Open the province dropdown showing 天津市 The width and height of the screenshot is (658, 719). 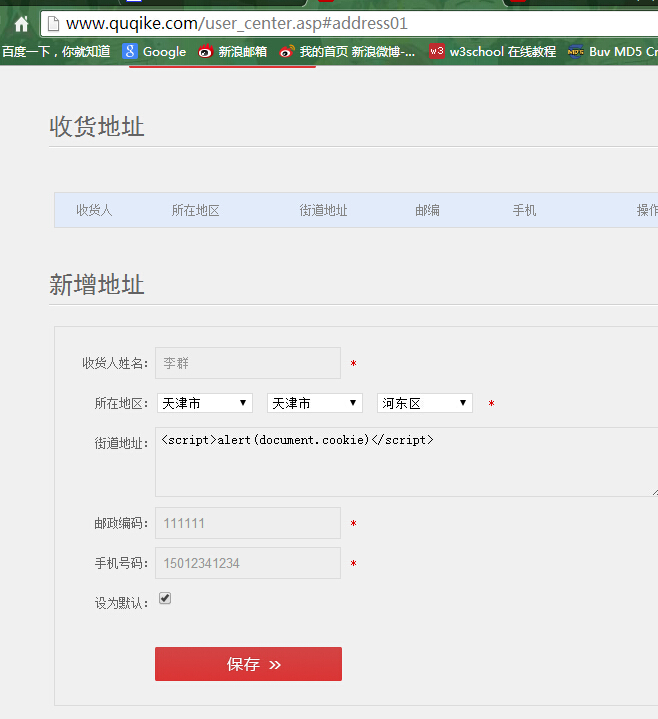point(205,403)
